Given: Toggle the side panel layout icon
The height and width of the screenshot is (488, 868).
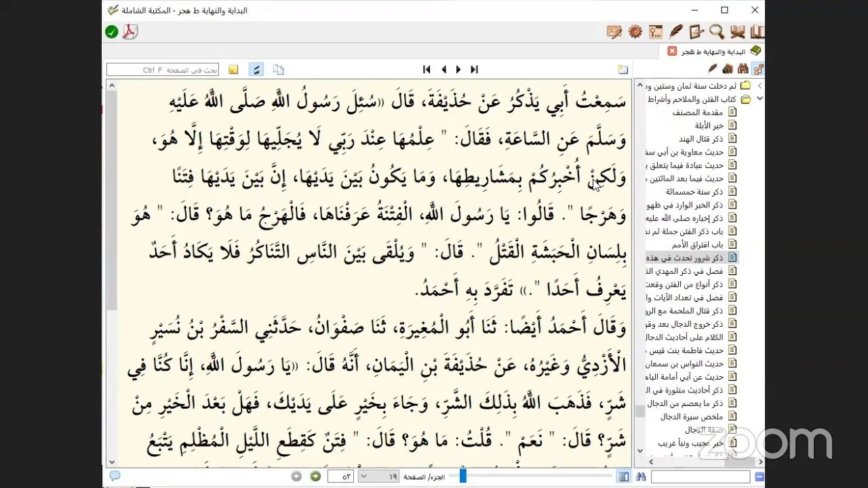Looking at the screenshot, I should 623,476.
